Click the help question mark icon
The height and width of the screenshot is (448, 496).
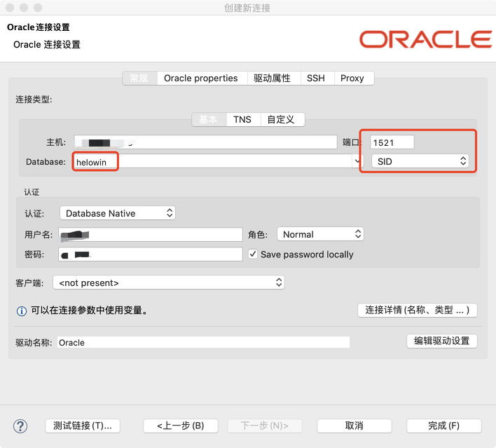(x=20, y=426)
